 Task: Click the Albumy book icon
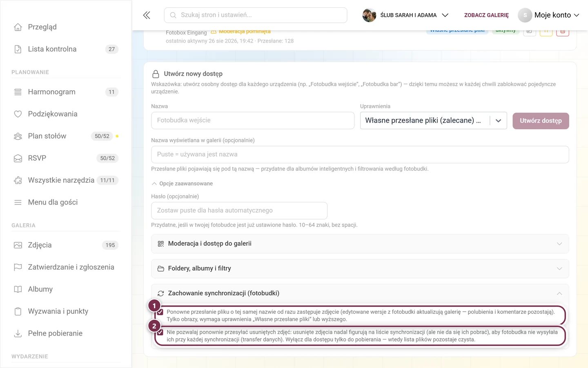18,289
